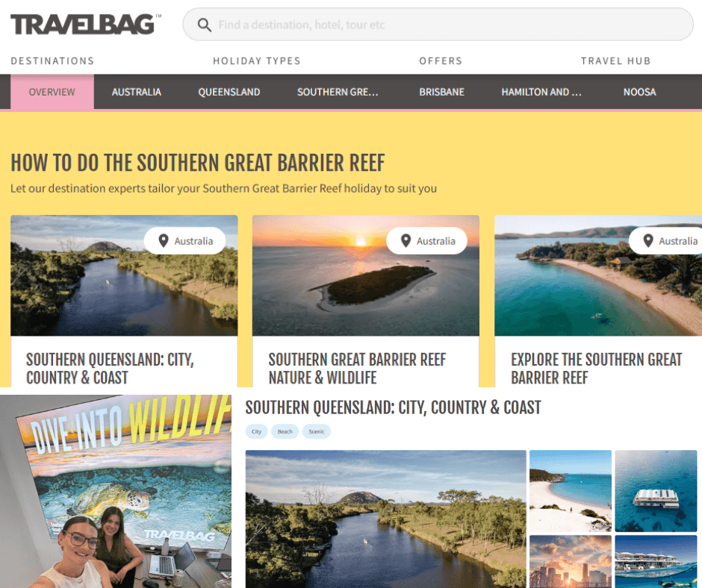Select the Overview tab
The height and width of the screenshot is (588, 702).
coord(52,92)
